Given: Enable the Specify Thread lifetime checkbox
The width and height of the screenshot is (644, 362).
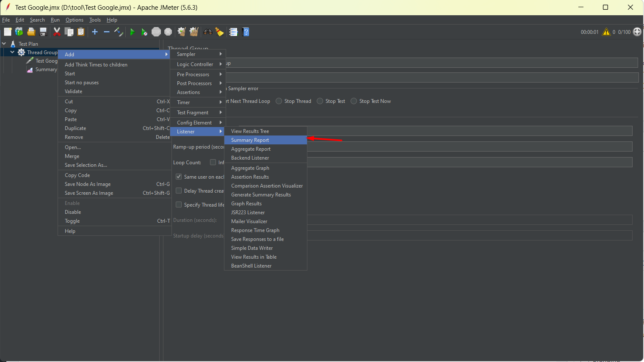Looking at the screenshot, I should [179, 204].
